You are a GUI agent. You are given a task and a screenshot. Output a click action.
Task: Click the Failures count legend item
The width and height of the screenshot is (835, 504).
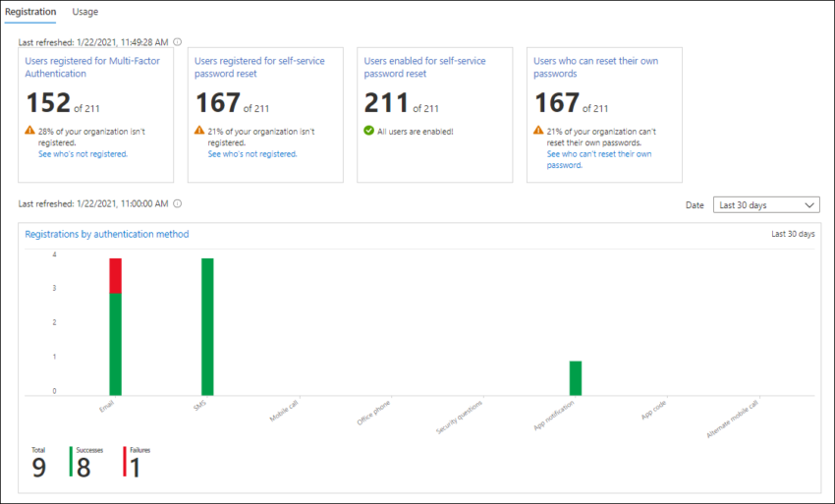(139, 463)
